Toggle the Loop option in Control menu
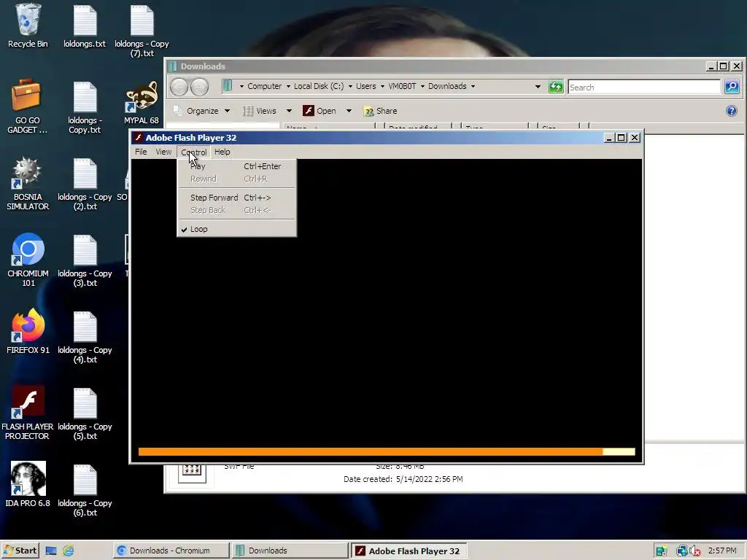This screenshot has width=747, height=560. pos(236,229)
